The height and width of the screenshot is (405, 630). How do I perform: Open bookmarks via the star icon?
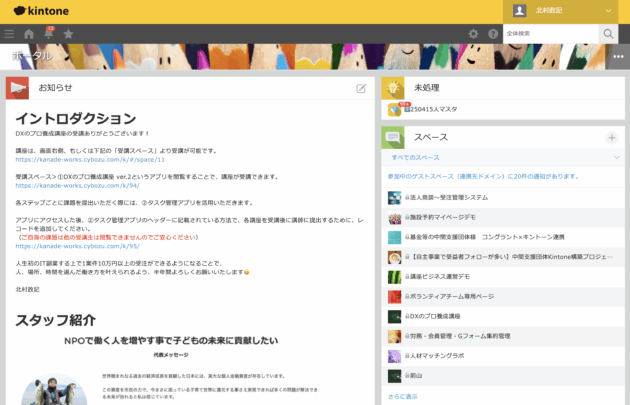[x=68, y=34]
